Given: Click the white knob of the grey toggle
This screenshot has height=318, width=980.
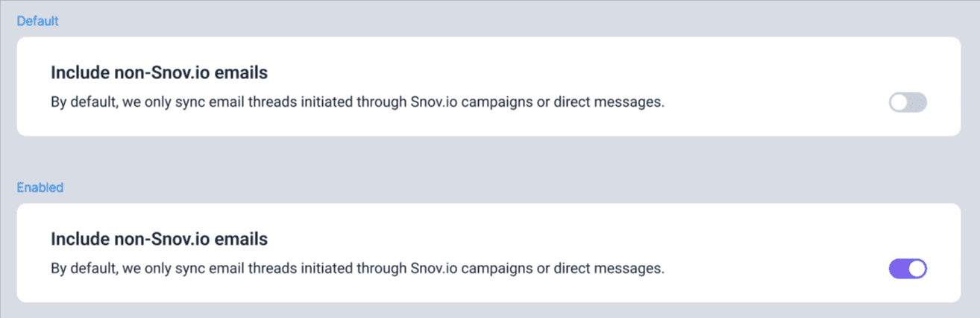Looking at the screenshot, I should click(899, 102).
